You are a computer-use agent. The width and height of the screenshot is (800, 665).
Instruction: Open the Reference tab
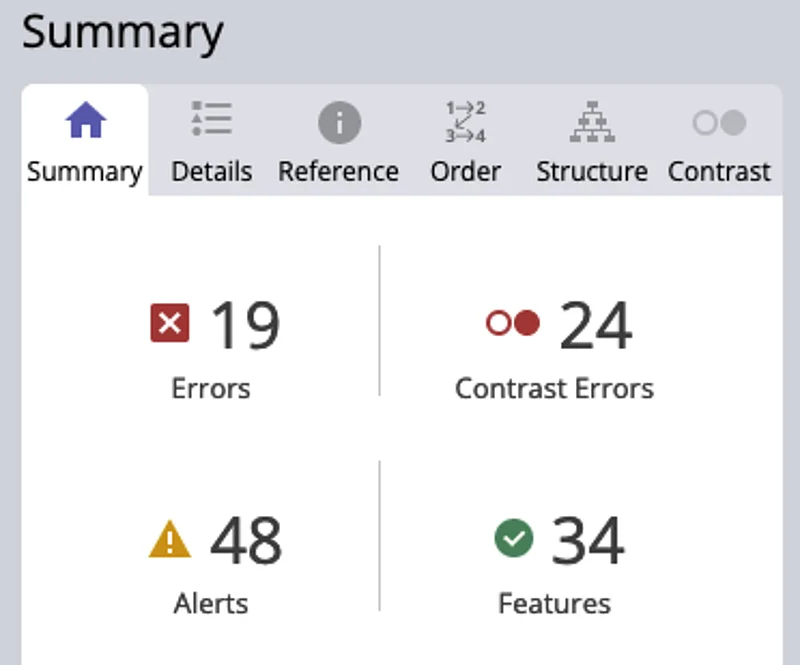(x=339, y=171)
